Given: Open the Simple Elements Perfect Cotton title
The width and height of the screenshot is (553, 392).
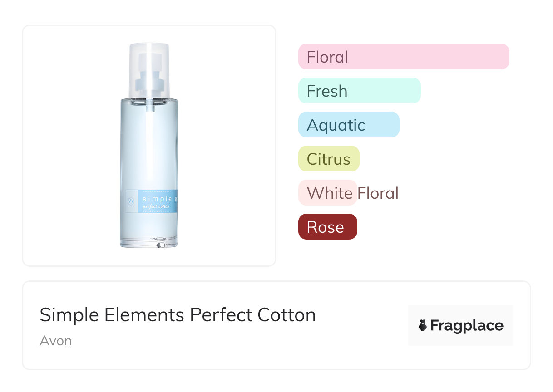Looking at the screenshot, I should (178, 315).
